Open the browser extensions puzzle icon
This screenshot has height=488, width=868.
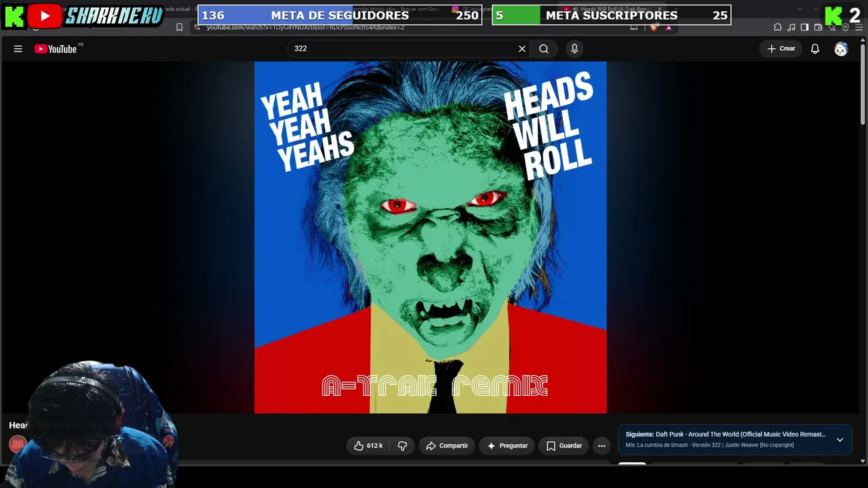click(777, 27)
